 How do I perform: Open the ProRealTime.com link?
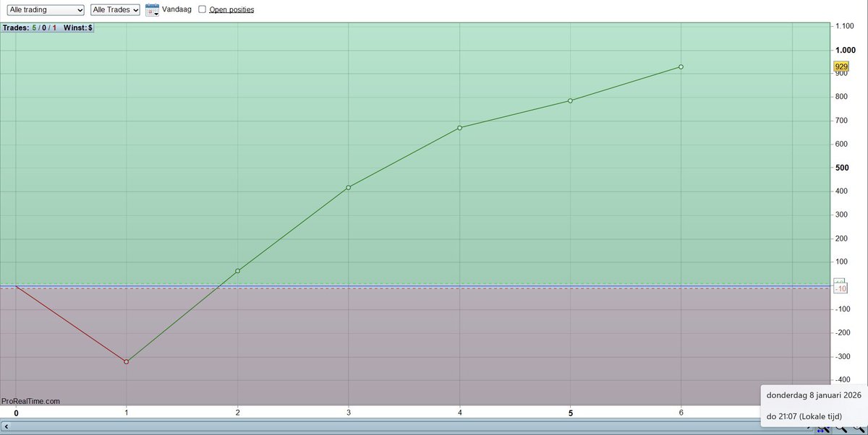[30, 400]
